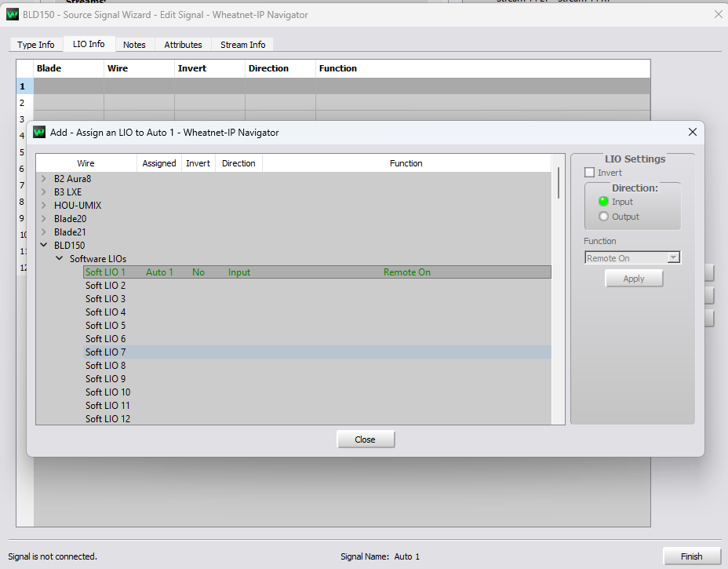Click the Invert column header in wizard table
Screen dimensions: 728x569
tap(210, 68)
